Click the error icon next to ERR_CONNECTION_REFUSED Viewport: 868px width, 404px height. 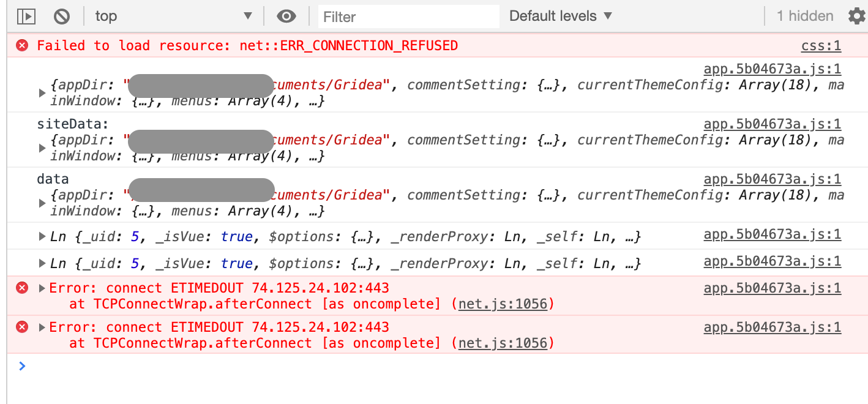[x=21, y=45]
